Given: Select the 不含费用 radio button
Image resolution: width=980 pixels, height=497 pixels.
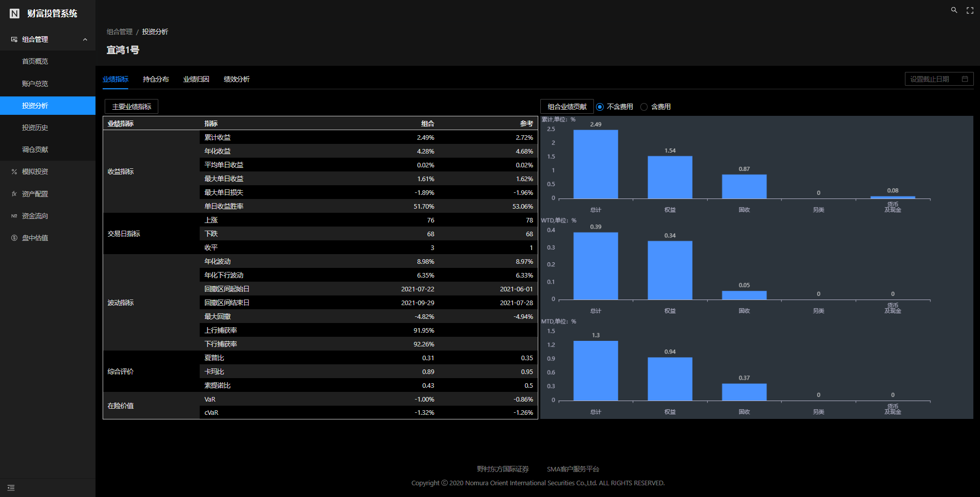Looking at the screenshot, I should click(600, 107).
